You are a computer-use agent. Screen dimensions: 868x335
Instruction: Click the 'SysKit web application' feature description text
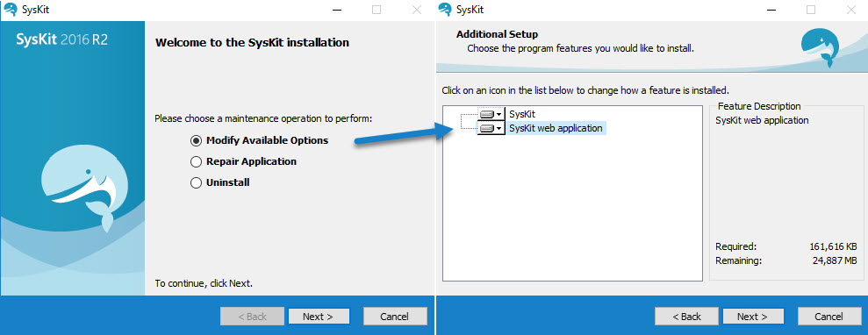tap(762, 120)
